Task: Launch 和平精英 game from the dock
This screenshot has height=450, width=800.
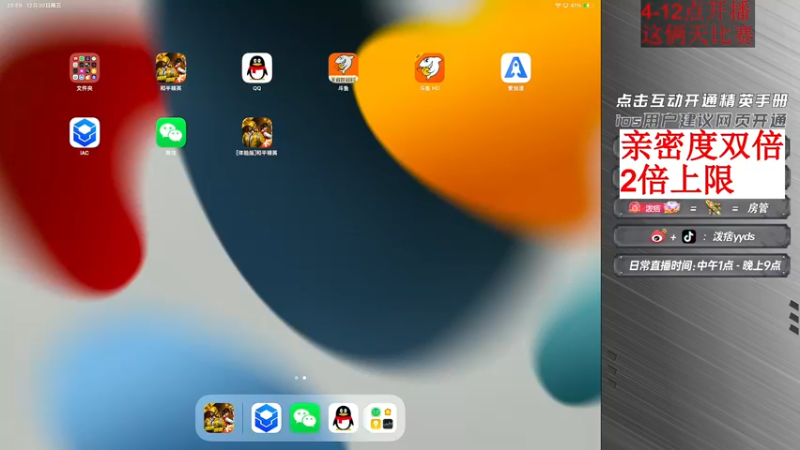Action: pyautogui.click(x=219, y=418)
